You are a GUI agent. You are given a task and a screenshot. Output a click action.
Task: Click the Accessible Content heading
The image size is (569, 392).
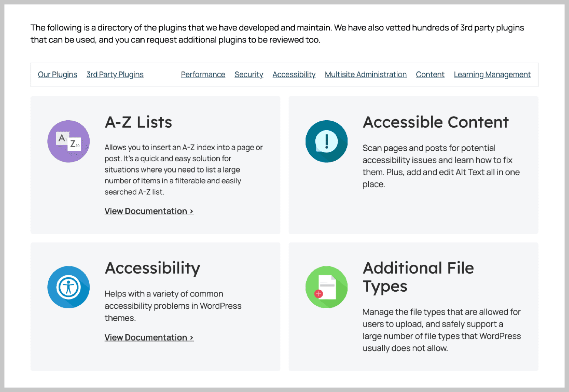pyautogui.click(x=436, y=122)
